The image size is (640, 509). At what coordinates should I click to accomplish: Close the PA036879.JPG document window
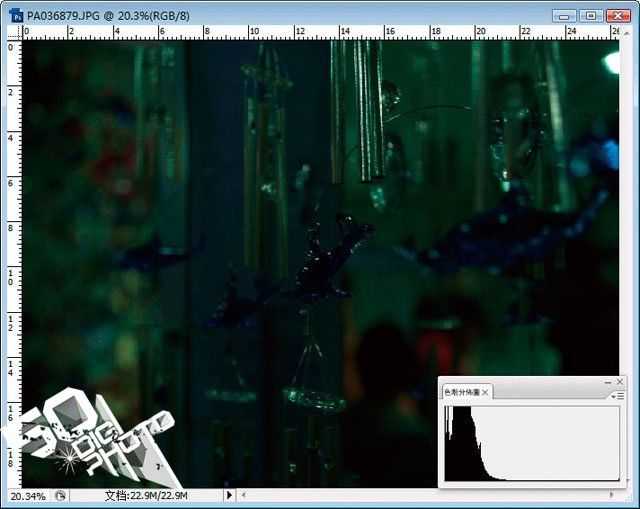pyautogui.click(x=618, y=16)
